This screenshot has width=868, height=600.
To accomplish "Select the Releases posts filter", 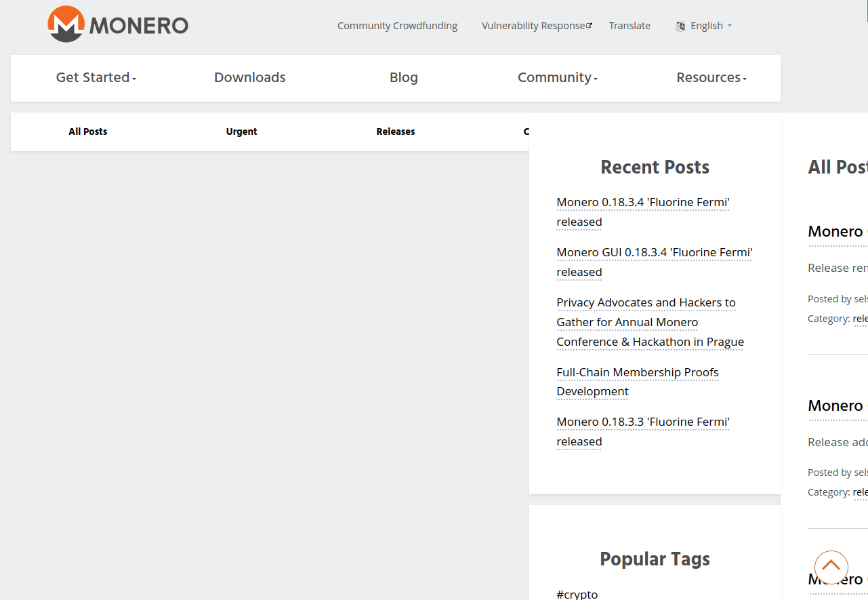I will click(396, 132).
